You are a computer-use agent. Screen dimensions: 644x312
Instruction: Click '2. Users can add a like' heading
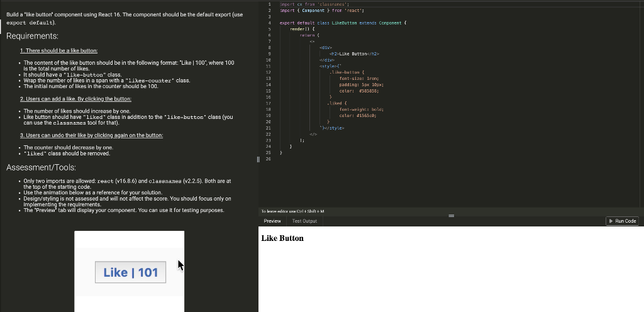tap(75, 99)
